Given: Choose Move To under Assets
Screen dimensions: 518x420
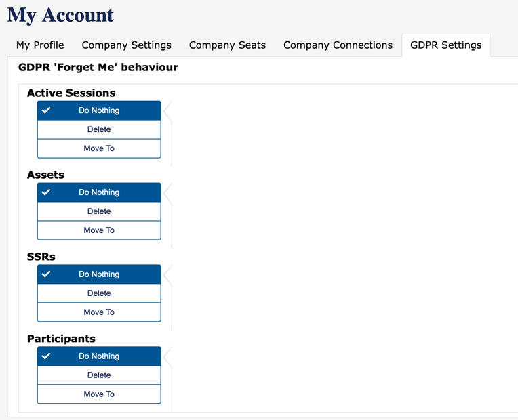Looking at the screenshot, I should [x=99, y=230].
